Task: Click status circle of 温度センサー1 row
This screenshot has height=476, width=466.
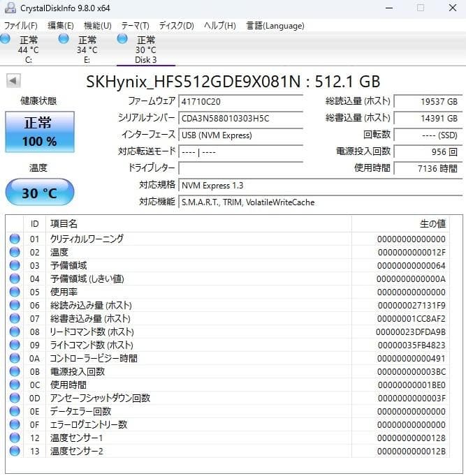Action: pyautogui.click(x=15, y=438)
